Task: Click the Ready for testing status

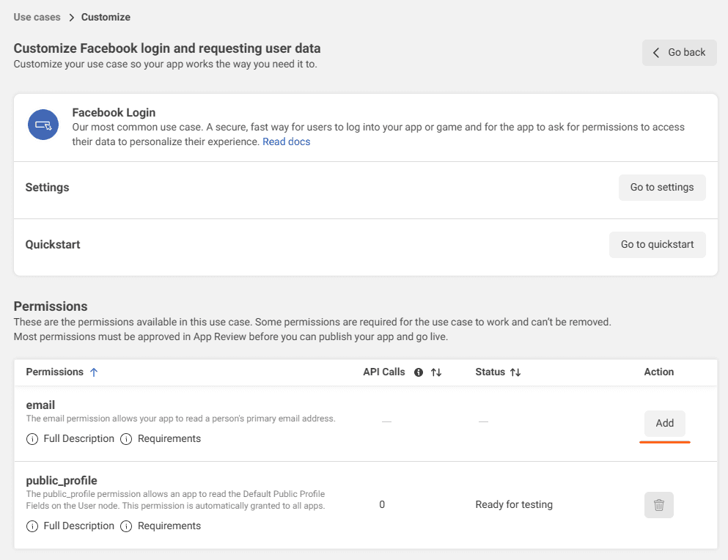Action: tap(514, 505)
